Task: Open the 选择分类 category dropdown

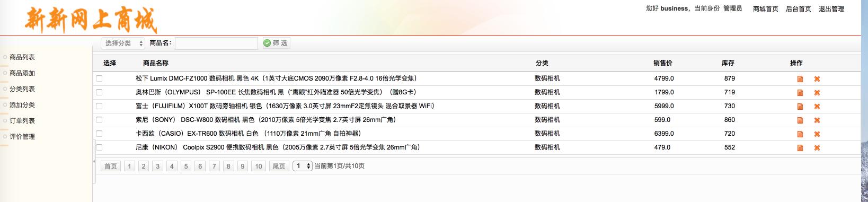Action: (123, 43)
